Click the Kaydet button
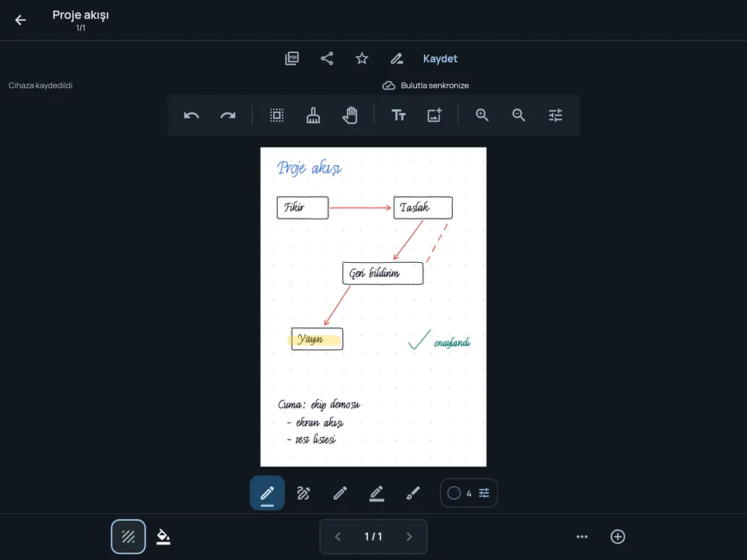This screenshot has height=560, width=747. (x=440, y=58)
